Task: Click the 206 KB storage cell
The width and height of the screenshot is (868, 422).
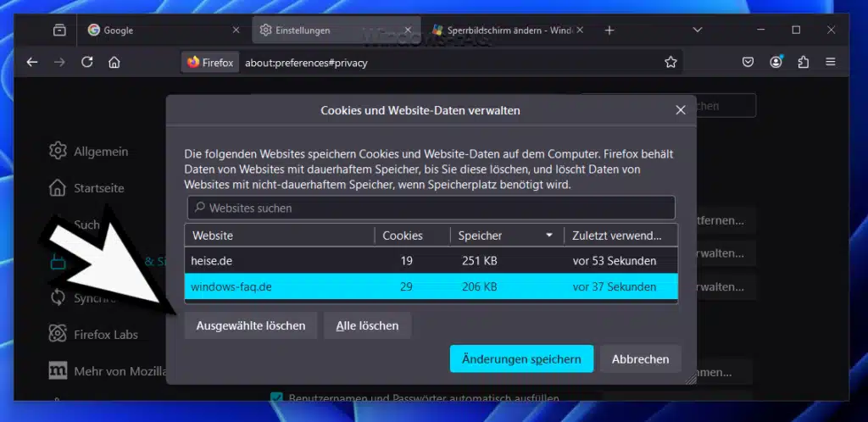Action: coord(480,287)
